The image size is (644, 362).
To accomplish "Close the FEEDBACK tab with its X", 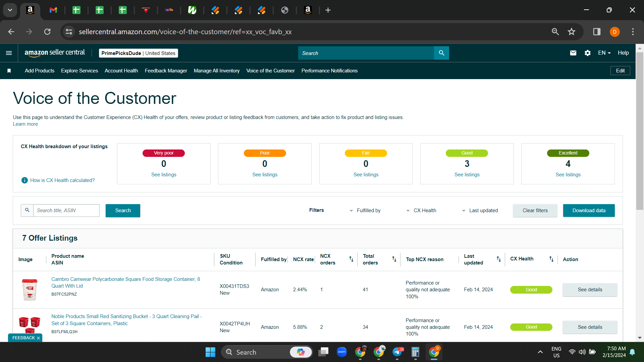I will click(x=38, y=338).
